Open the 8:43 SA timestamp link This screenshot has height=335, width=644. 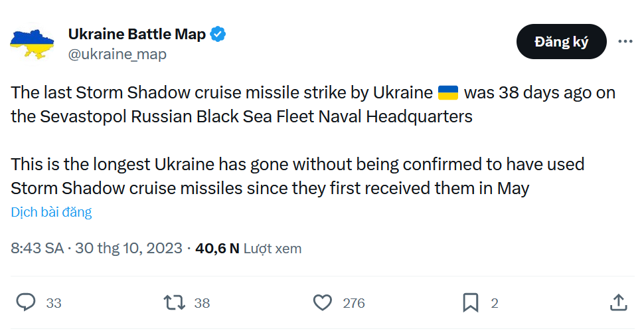click(x=37, y=249)
